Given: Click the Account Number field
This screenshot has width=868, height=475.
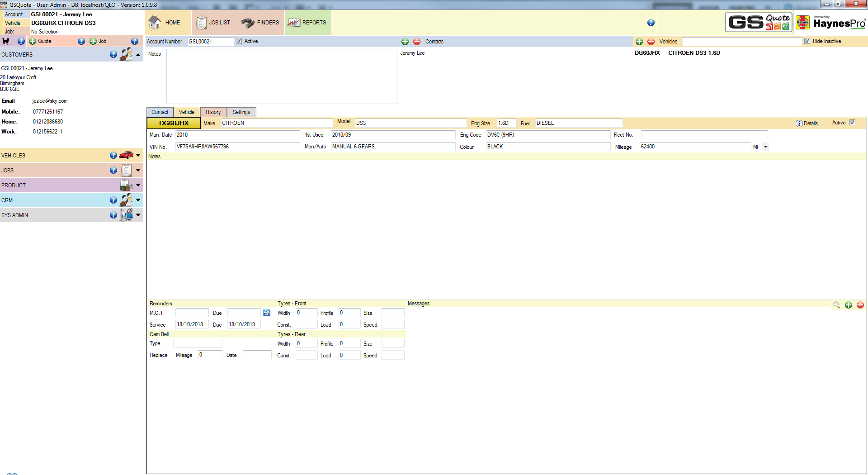Looking at the screenshot, I should coord(211,41).
